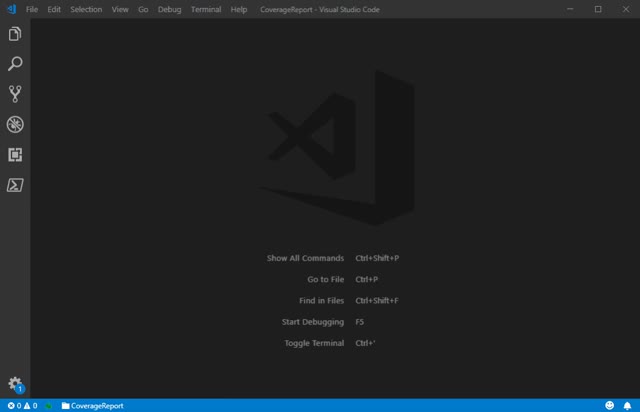Open notifications bell in status bar

tap(627, 405)
